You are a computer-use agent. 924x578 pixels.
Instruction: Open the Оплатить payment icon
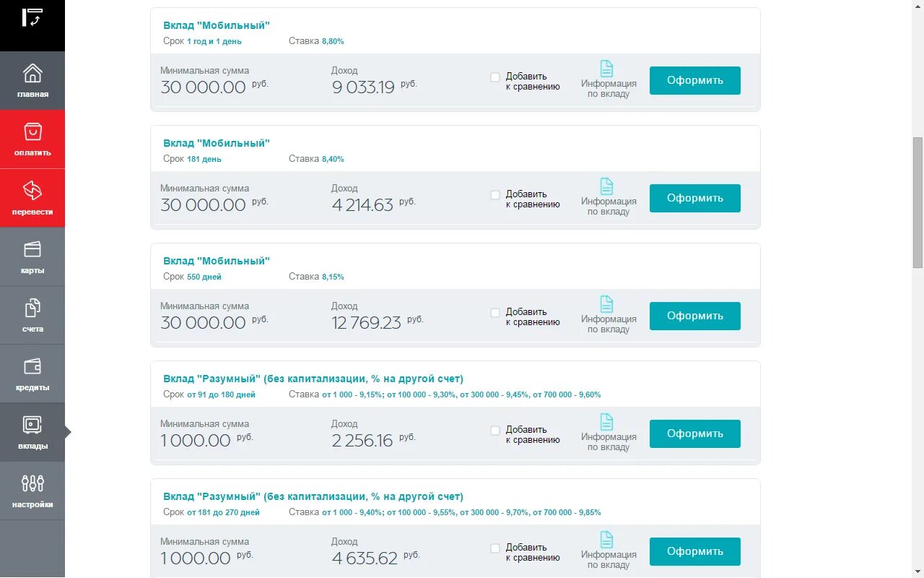(x=32, y=131)
